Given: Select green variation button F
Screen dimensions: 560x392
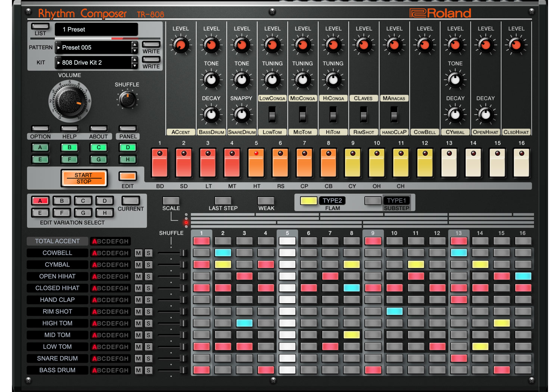Looking at the screenshot, I should (69, 159).
